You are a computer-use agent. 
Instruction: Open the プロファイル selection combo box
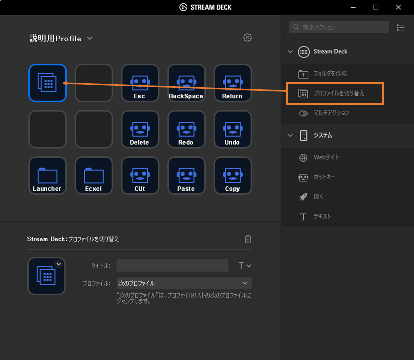click(x=184, y=283)
